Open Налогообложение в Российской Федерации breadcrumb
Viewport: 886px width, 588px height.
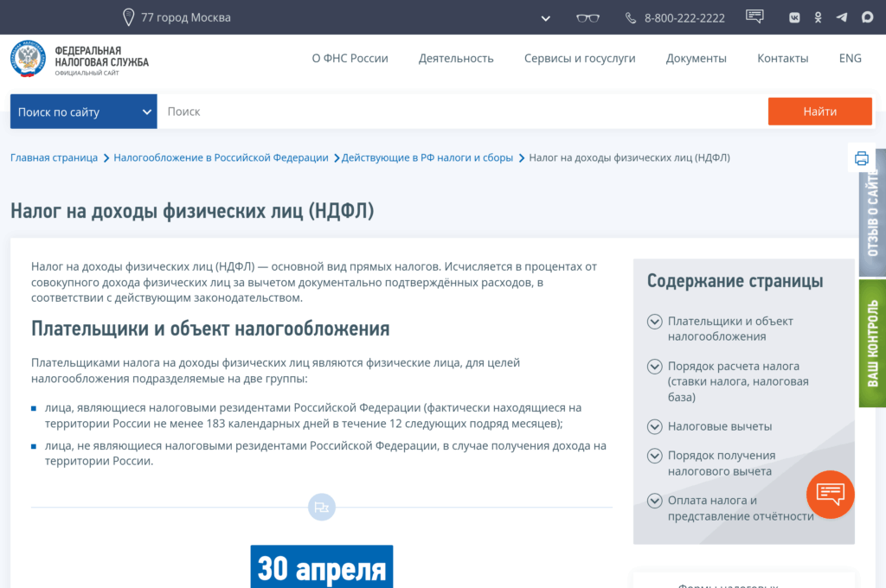[221, 157]
